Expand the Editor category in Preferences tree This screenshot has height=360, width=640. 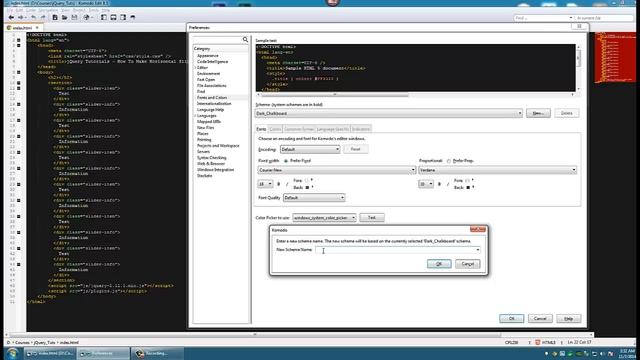(x=195, y=68)
